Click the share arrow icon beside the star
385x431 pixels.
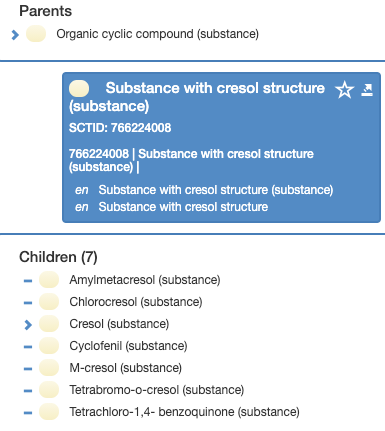pyautogui.click(x=367, y=90)
